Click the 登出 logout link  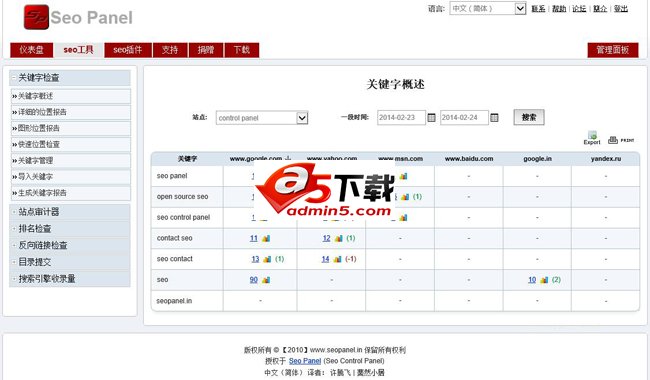(621, 8)
